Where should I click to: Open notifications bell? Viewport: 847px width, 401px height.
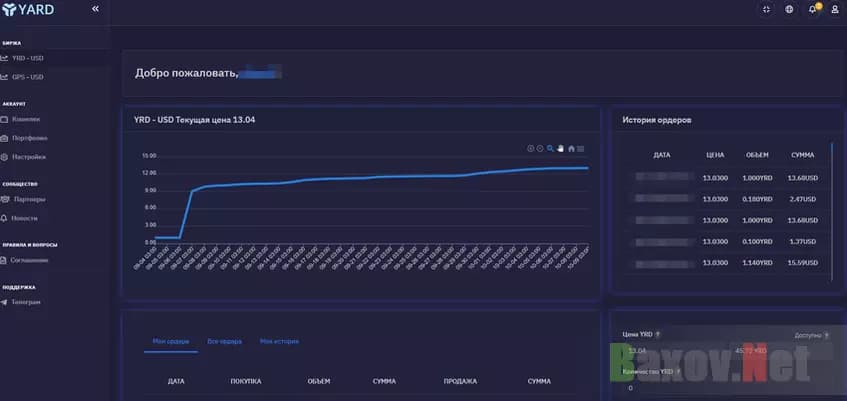tap(813, 9)
